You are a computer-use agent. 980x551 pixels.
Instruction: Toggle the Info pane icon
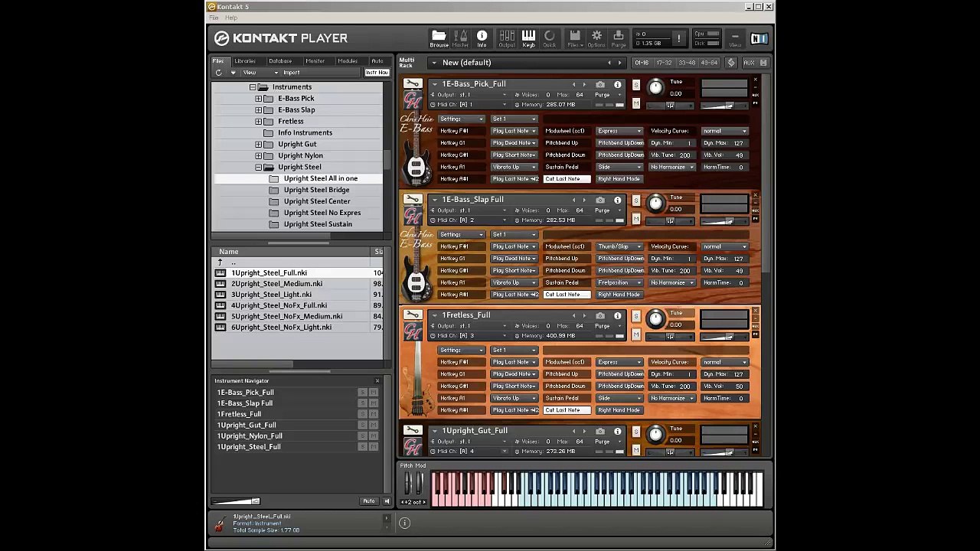point(482,38)
